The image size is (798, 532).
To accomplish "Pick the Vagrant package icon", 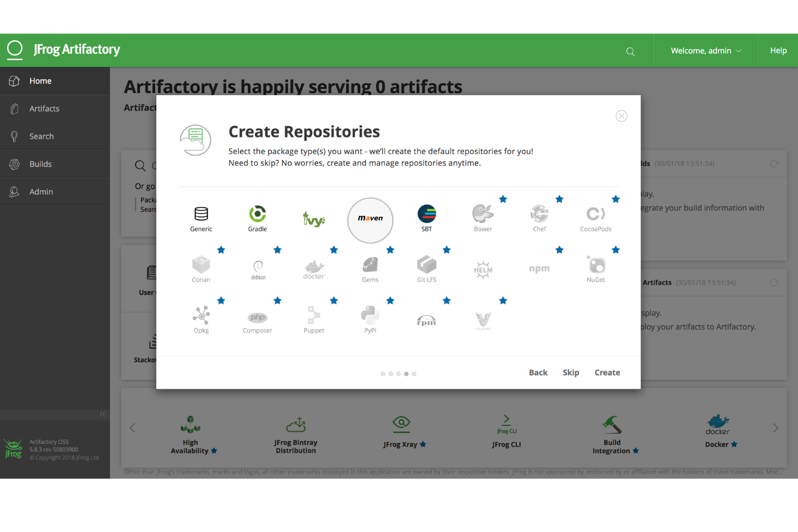I will [483, 320].
